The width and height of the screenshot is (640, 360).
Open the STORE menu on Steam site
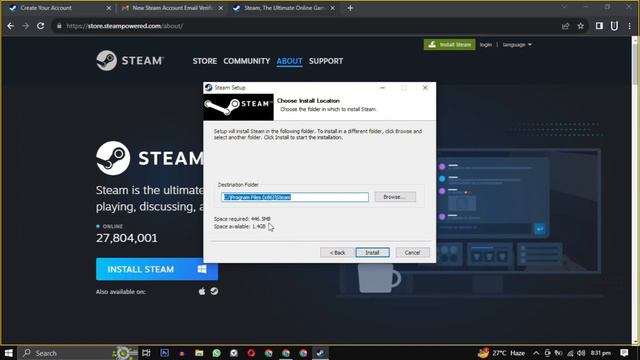[204, 61]
